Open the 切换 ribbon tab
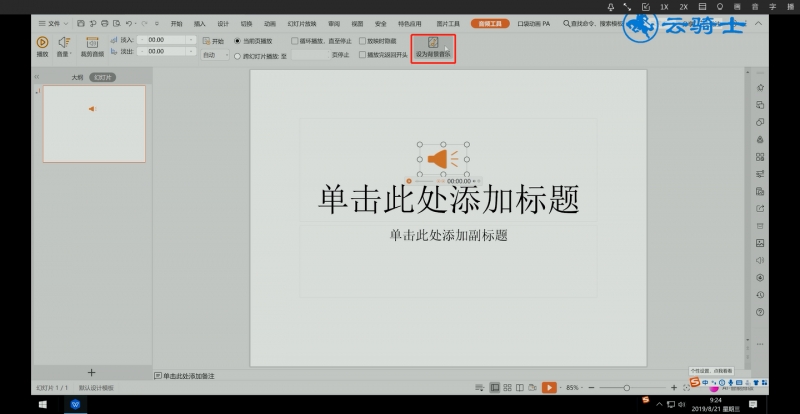The height and width of the screenshot is (414, 800). pos(246,23)
